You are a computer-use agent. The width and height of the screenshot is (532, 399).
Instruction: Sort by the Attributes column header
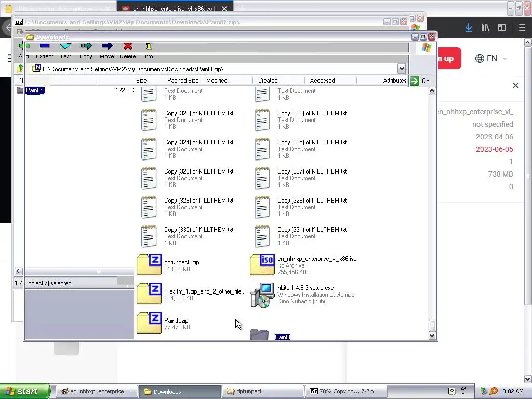(x=395, y=81)
